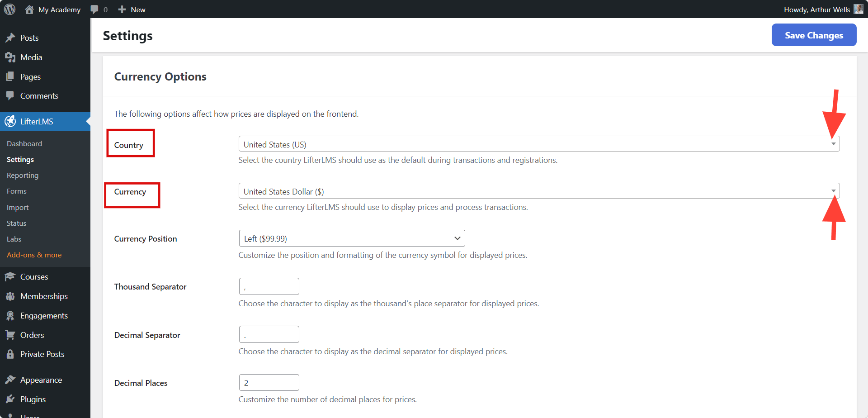The height and width of the screenshot is (418, 868).
Task: Click the Plugins plug icon
Action: (10, 399)
